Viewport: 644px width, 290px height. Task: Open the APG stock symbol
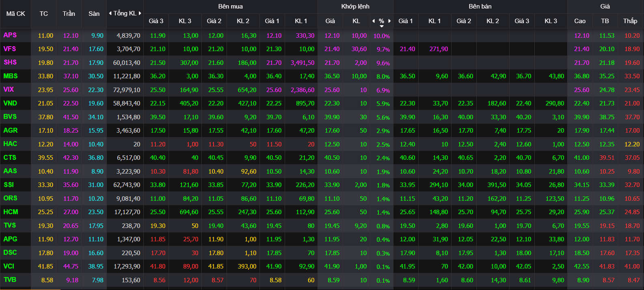pyautogui.click(x=10, y=239)
